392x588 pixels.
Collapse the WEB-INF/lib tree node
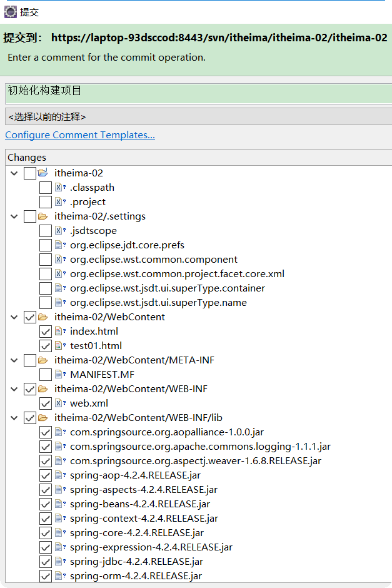click(14, 418)
